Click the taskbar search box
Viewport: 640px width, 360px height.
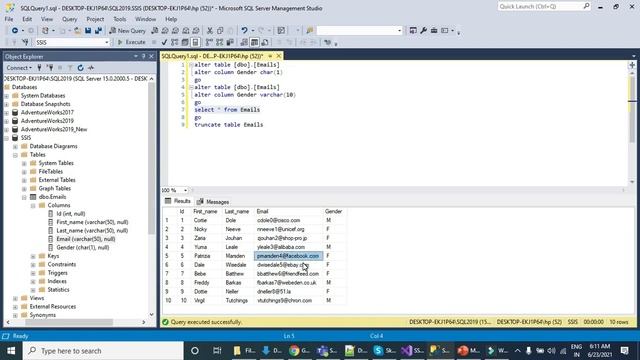(x=103, y=351)
